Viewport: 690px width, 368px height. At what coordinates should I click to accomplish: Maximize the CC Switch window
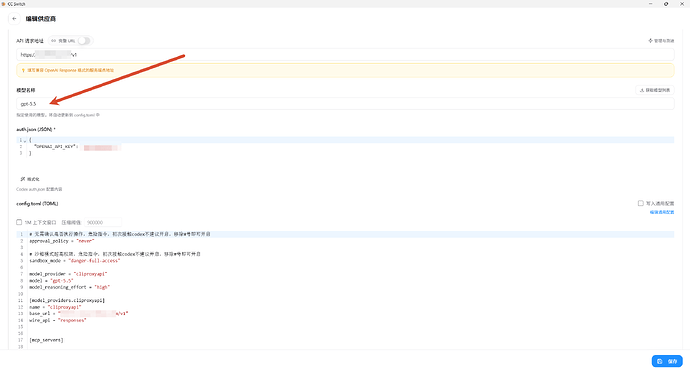(x=666, y=4)
